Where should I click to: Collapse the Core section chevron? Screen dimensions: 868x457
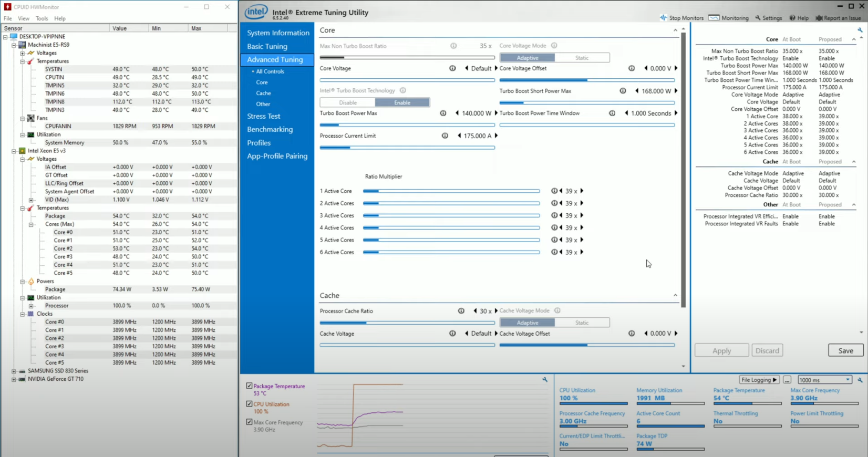(x=675, y=30)
